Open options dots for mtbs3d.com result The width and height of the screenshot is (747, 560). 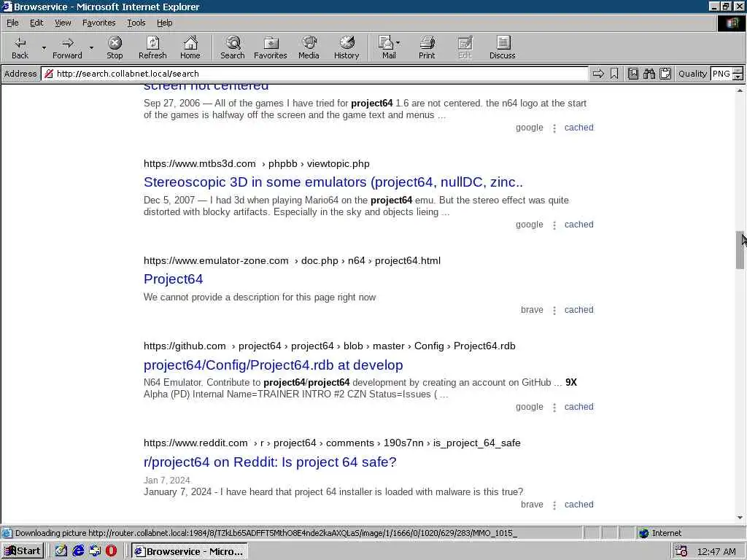click(x=554, y=225)
